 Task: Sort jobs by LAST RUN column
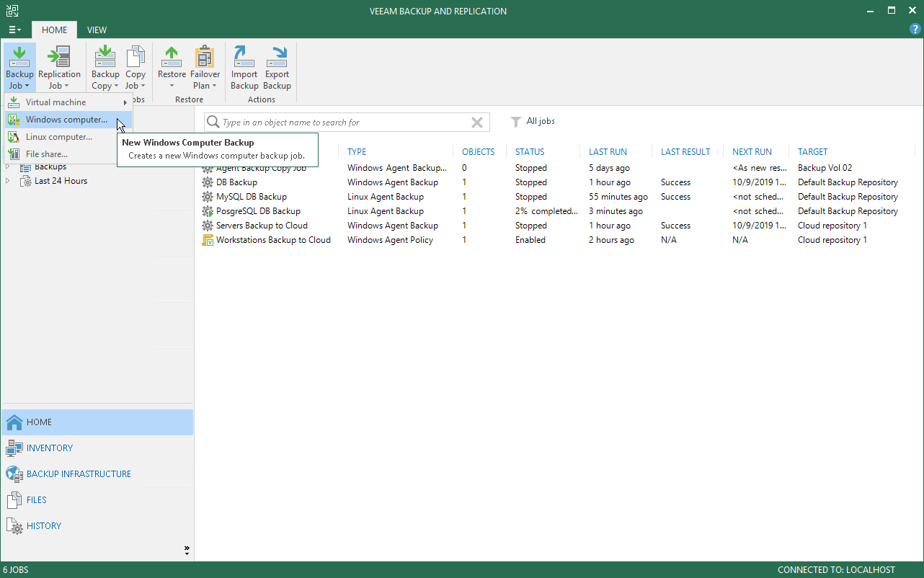(x=608, y=152)
